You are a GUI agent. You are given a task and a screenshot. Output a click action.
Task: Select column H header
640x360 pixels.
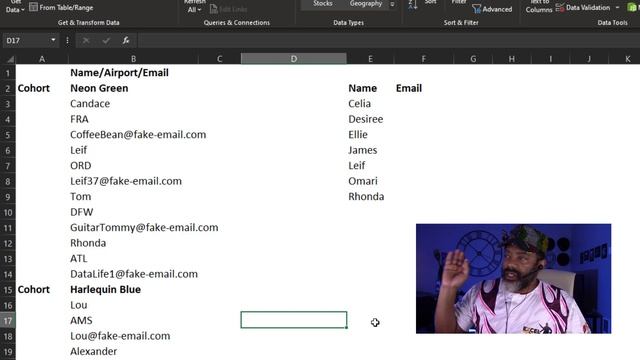coord(511,59)
